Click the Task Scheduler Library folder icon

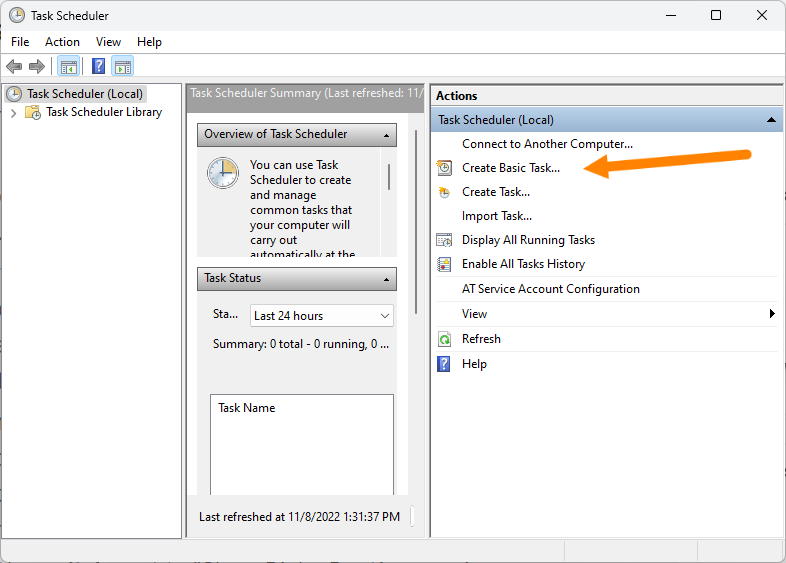[x=33, y=112]
